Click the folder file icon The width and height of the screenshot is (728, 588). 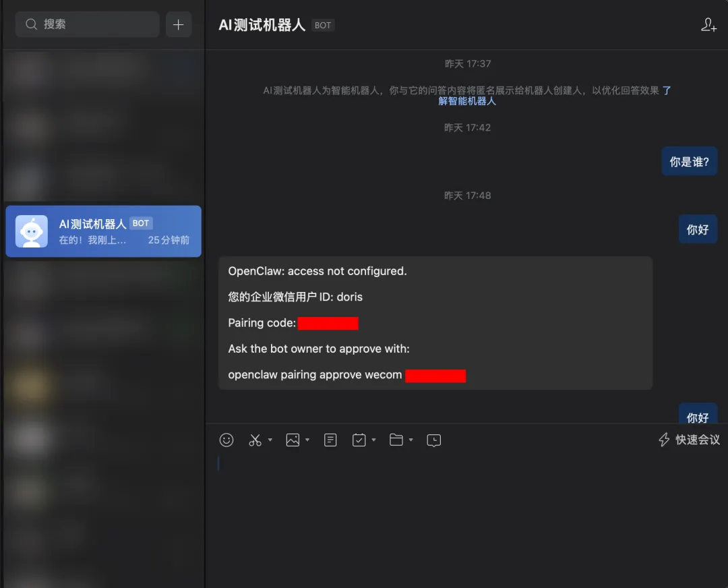(396, 440)
